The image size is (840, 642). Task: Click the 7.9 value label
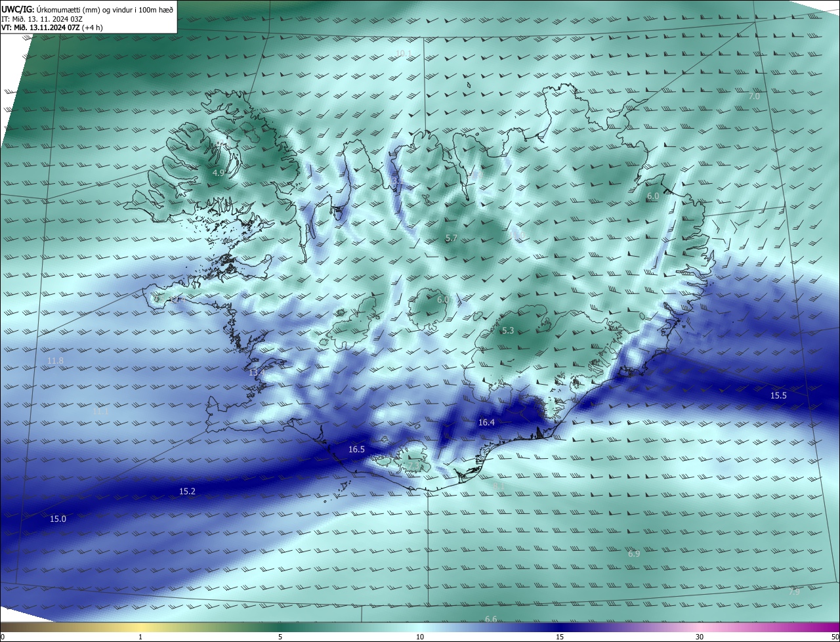point(794,591)
